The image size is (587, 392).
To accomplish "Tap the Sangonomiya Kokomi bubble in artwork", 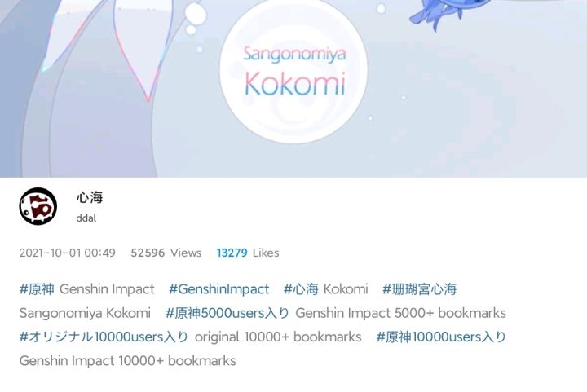I will coord(293,70).
